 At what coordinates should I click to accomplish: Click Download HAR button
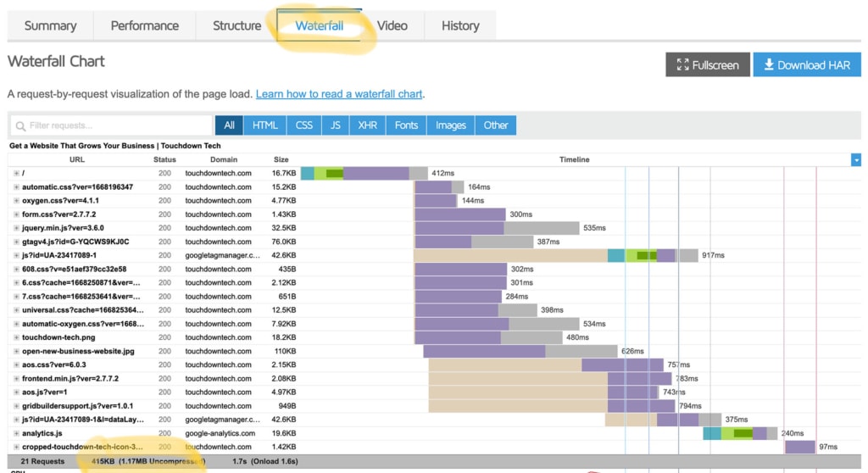806,65
